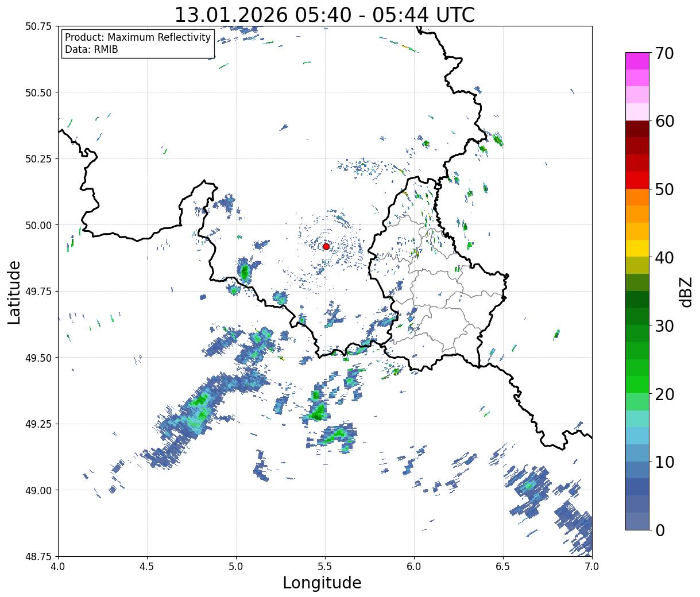Click the 4.5 longitude tick label
This screenshot has width=700, height=597.
(x=148, y=567)
